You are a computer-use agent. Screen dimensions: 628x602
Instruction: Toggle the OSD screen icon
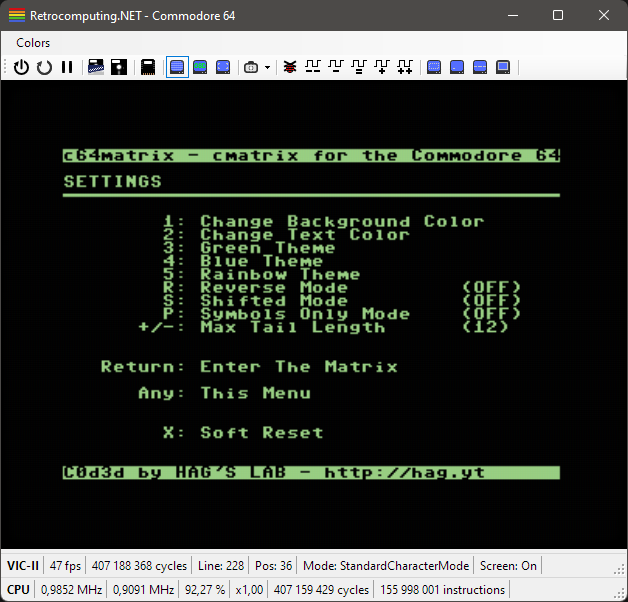[200, 67]
